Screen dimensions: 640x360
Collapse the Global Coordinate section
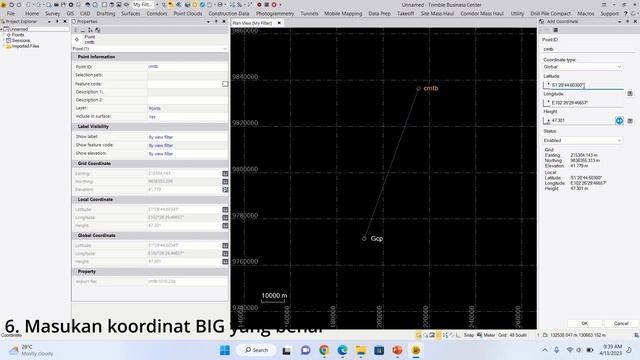(75, 236)
